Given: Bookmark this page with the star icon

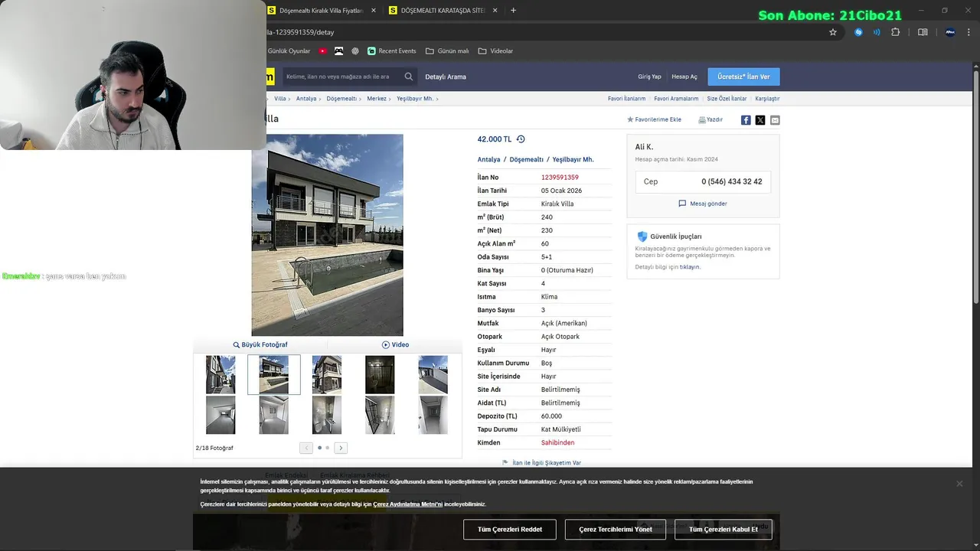Looking at the screenshot, I should pos(833,32).
